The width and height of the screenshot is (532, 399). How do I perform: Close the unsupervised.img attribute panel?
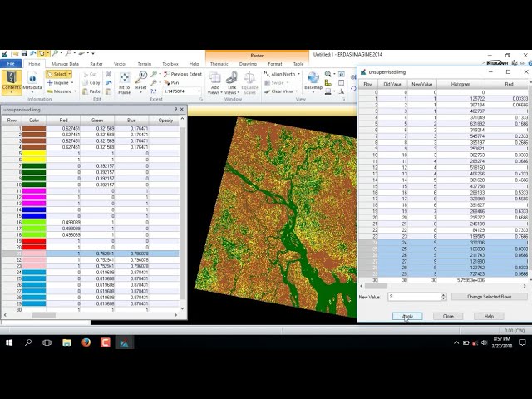[x=182, y=109]
